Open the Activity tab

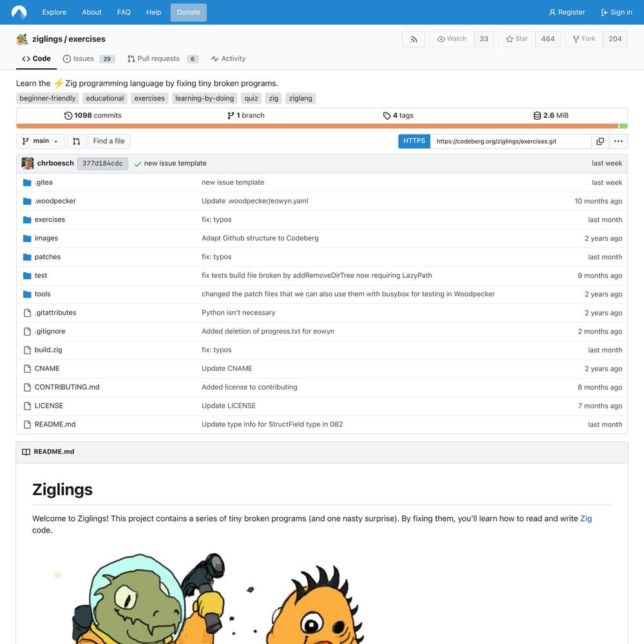pyautogui.click(x=228, y=59)
